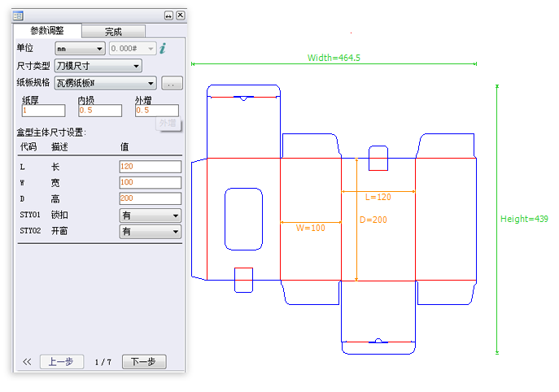Click the STY01 code label
The image size is (559, 392).
point(30,215)
